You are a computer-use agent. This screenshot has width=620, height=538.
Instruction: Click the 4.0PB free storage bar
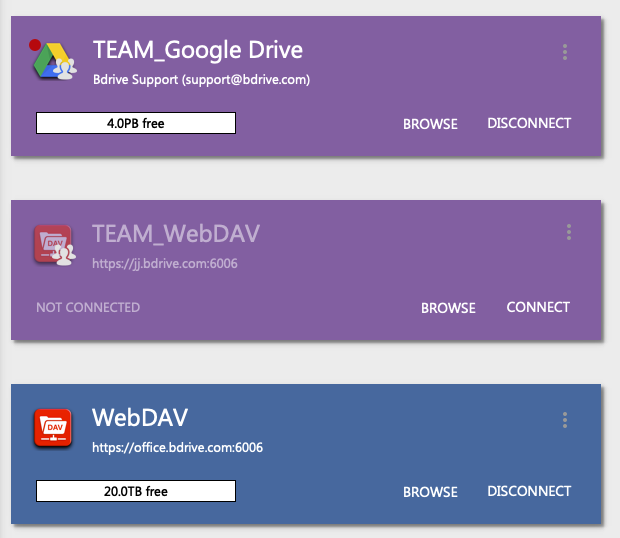[x=136, y=123]
